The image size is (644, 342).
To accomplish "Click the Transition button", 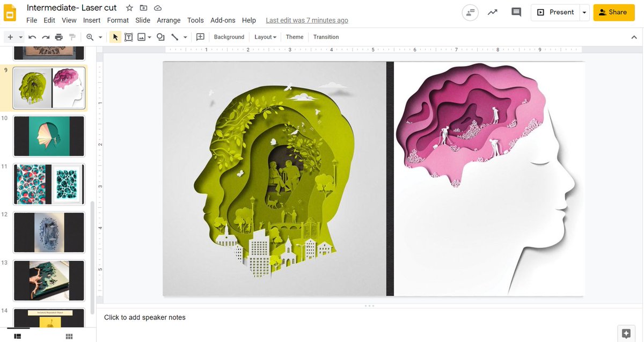I will [x=326, y=37].
